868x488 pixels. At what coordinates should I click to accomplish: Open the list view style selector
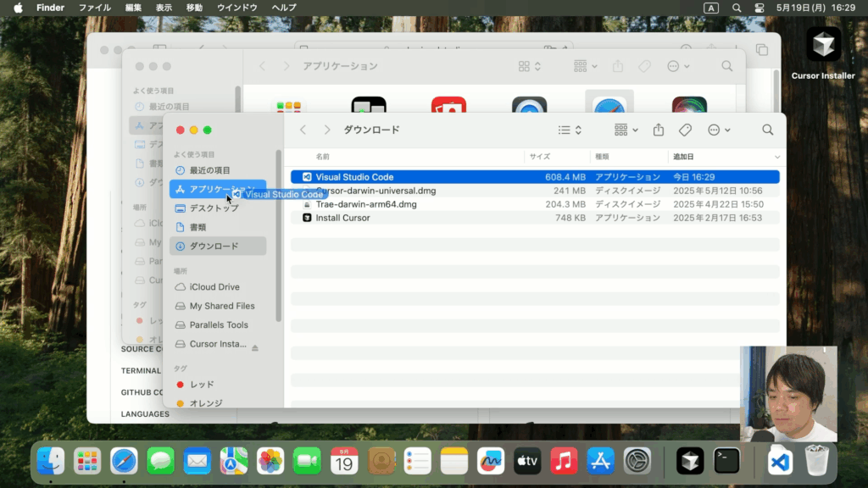tap(569, 130)
